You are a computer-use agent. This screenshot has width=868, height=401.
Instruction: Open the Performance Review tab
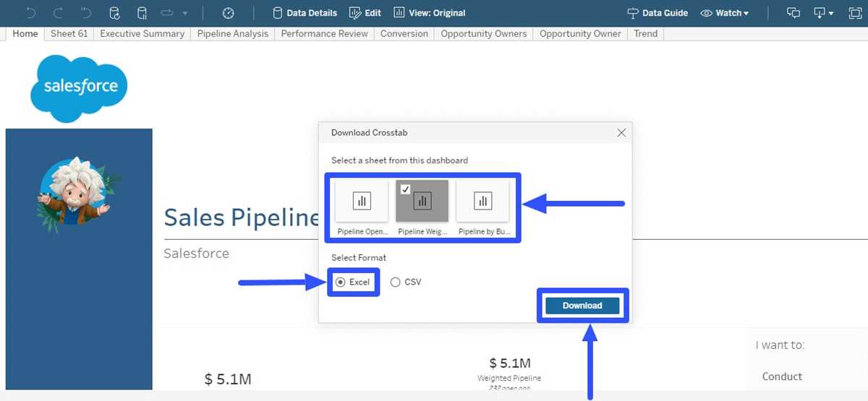325,34
